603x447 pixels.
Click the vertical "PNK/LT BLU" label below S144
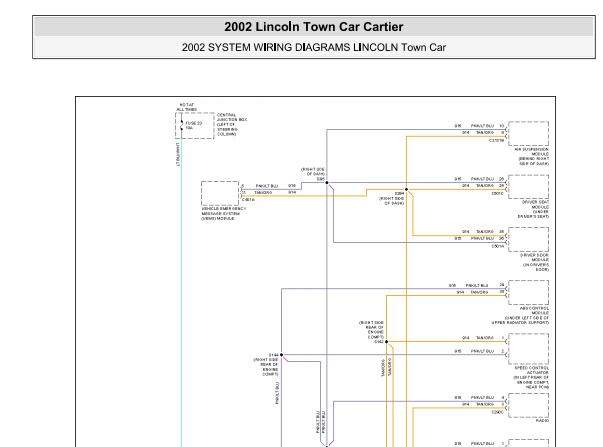point(277,393)
